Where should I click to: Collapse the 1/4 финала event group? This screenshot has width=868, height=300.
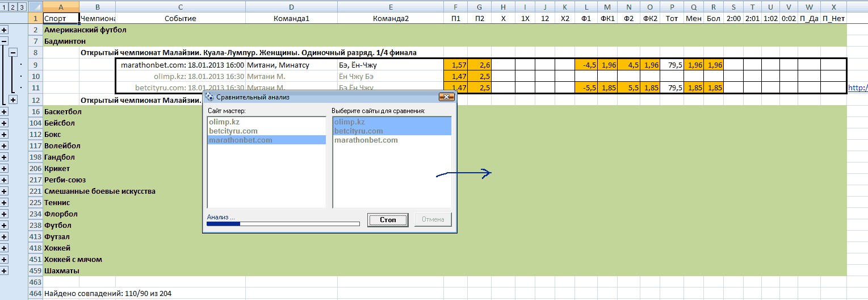(x=13, y=52)
